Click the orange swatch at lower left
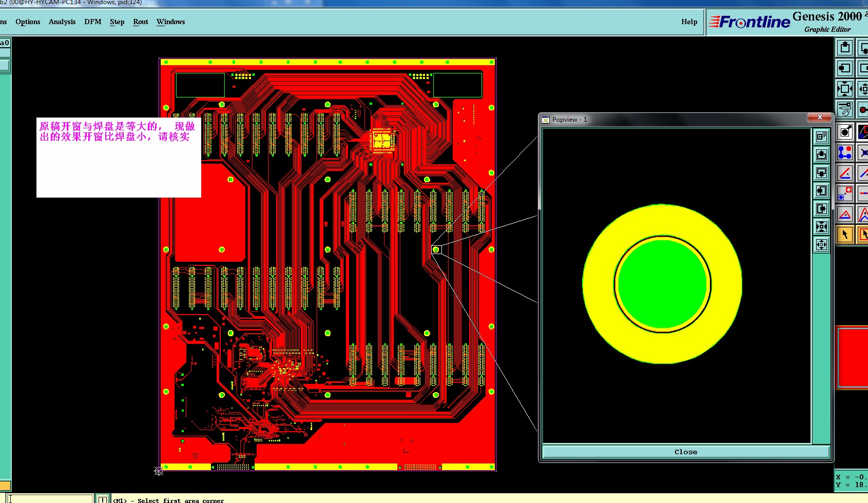The width and height of the screenshot is (868, 503). click(5, 486)
